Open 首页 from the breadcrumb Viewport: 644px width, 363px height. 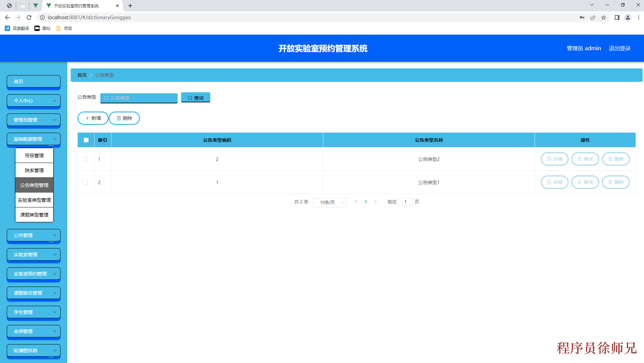82,75
